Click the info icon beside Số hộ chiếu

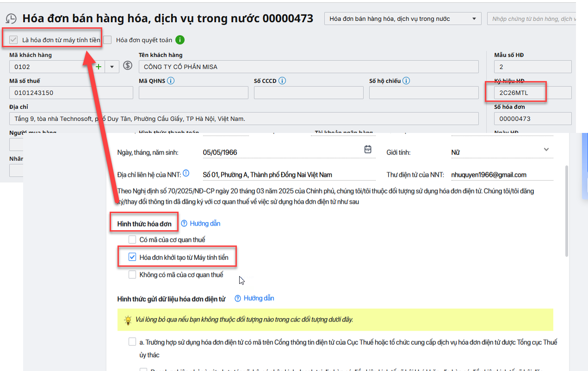click(x=406, y=81)
